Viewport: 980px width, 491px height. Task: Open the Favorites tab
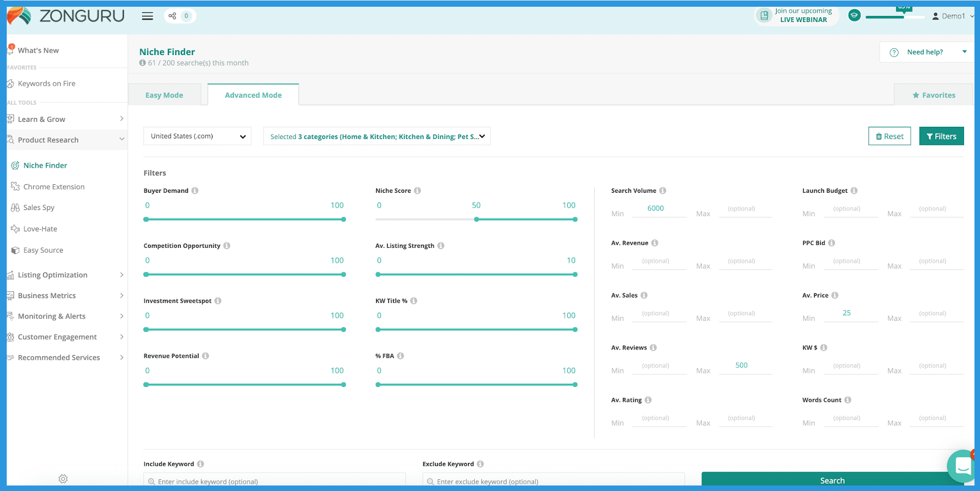(933, 96)
